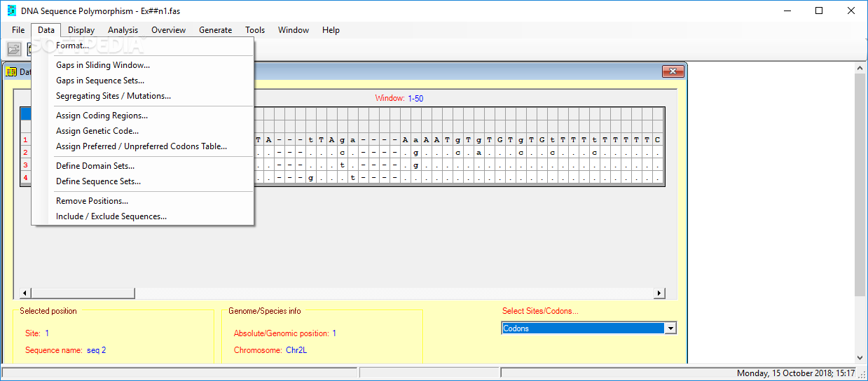Click the sequence name value seq 2
This screenshot has height=381, width=868.
(97, 350)
